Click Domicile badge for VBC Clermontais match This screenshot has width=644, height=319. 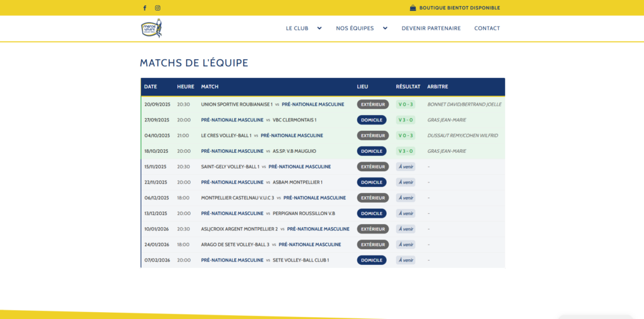[372, 120]
